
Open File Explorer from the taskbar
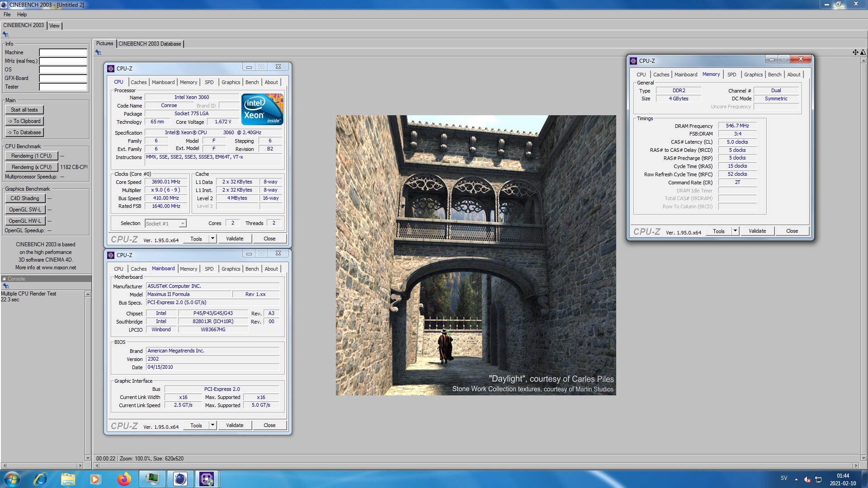(x=68, y=479)
